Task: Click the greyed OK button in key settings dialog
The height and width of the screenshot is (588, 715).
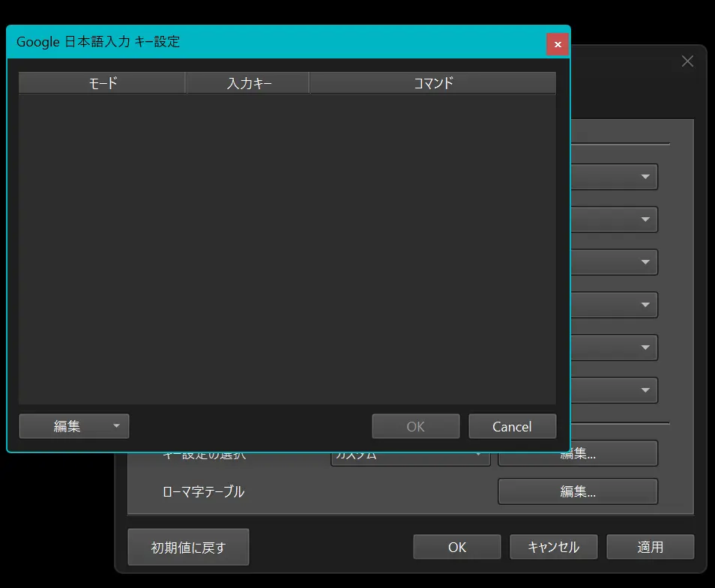Action: coord(415,426)
